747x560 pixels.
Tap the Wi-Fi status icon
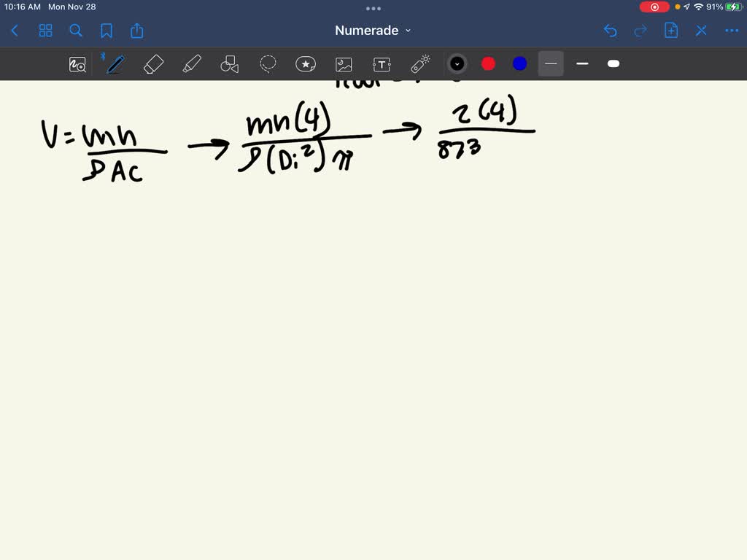tap(699, 7)
